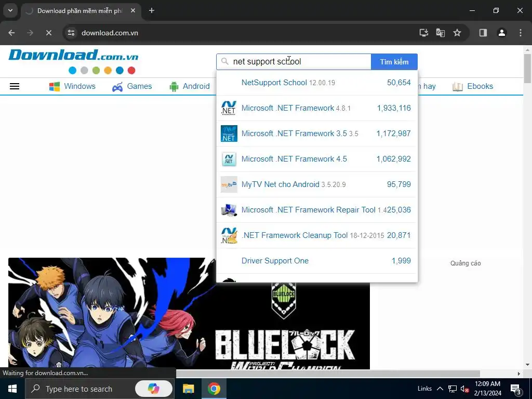Click the Games controller icon

117,87
